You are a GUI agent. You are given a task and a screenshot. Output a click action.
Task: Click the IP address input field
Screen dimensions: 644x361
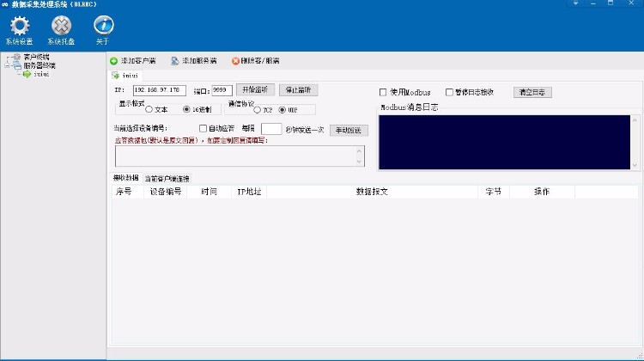coord(160,90)
